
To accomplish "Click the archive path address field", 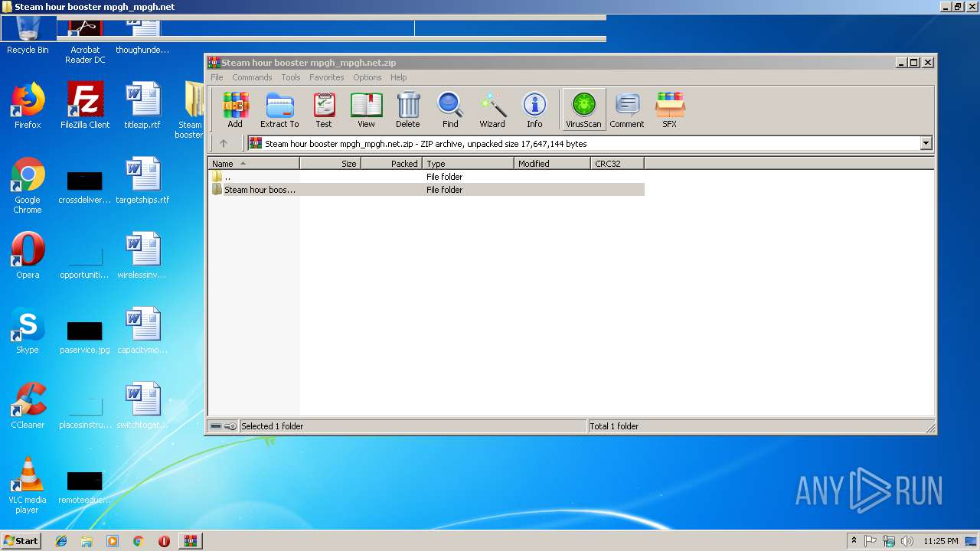I will (x=583, y=143).
